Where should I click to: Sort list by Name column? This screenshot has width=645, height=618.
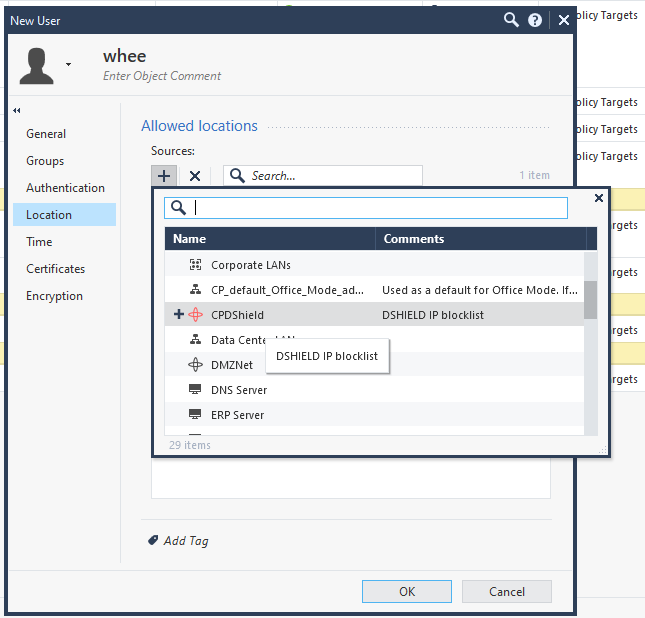pyautogui.click(x=270, y=239)
